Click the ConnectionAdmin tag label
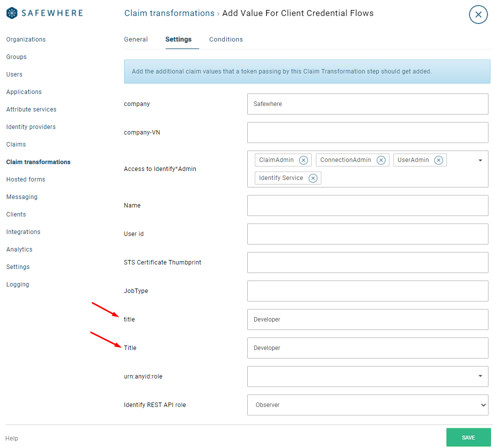Image resolution: width=493 pixels, height=448 pixels. tap(345, 160)
